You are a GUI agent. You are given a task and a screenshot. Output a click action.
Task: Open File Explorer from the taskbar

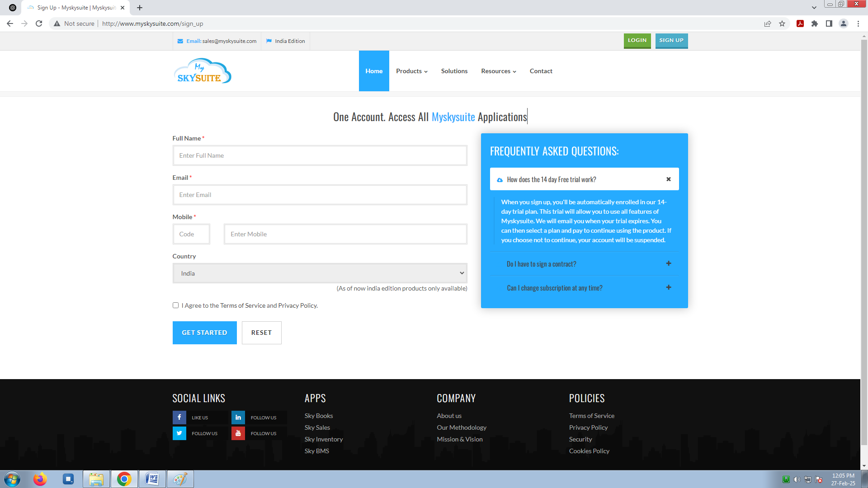[x=96, y=479]
